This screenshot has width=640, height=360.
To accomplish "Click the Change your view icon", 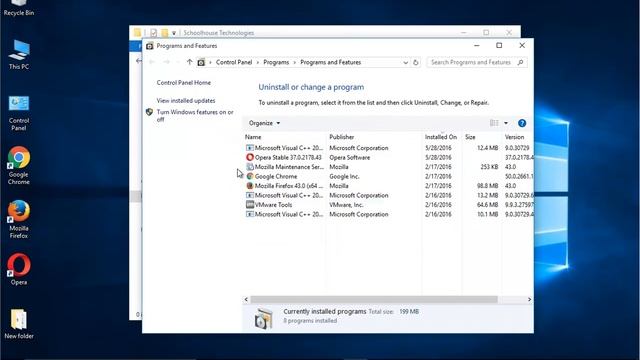I will point(494,123).
